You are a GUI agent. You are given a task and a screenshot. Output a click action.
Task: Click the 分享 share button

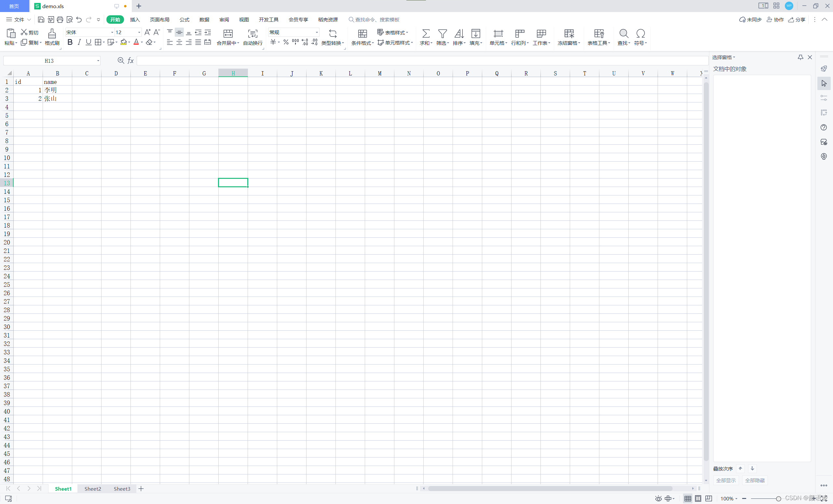[x=797, y=20]
